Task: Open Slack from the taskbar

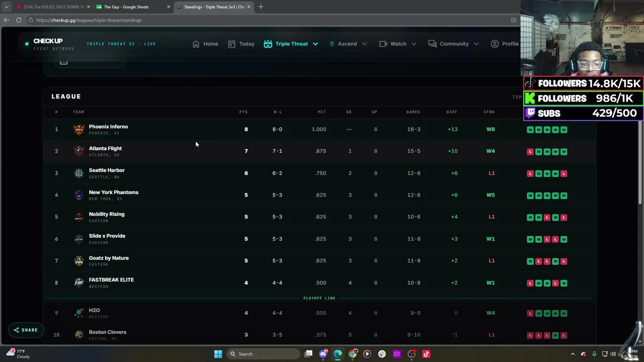Action: (382, 354)
